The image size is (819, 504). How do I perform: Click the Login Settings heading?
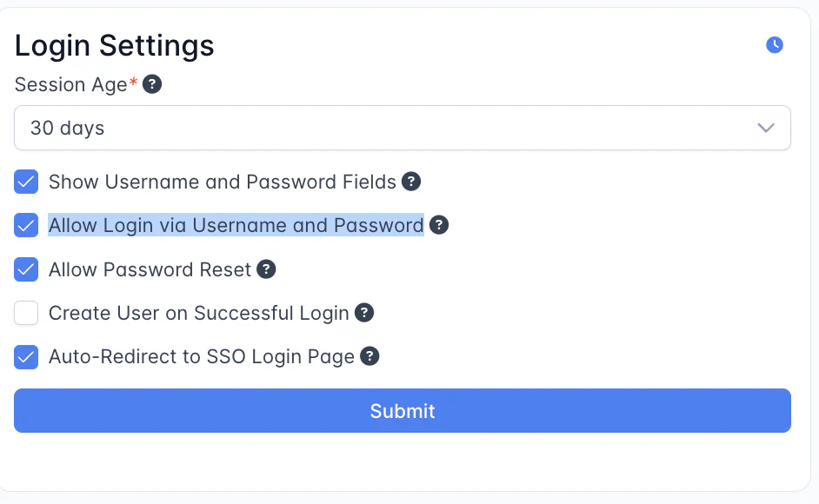coord(115,45)
